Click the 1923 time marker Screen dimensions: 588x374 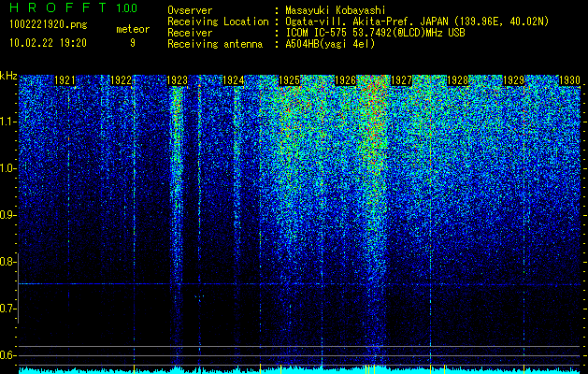177,80
